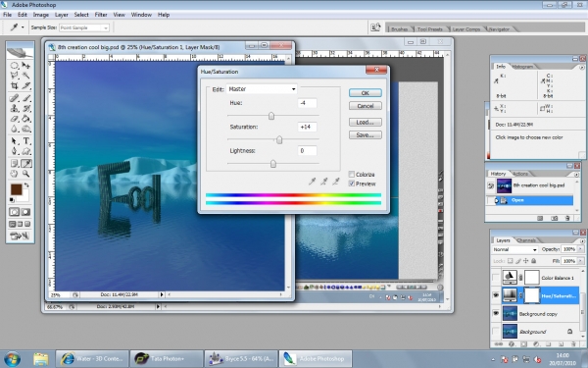Click the Load... button
Image resolution: width=588 pixels, height=368 pixels.
[366, 122]
